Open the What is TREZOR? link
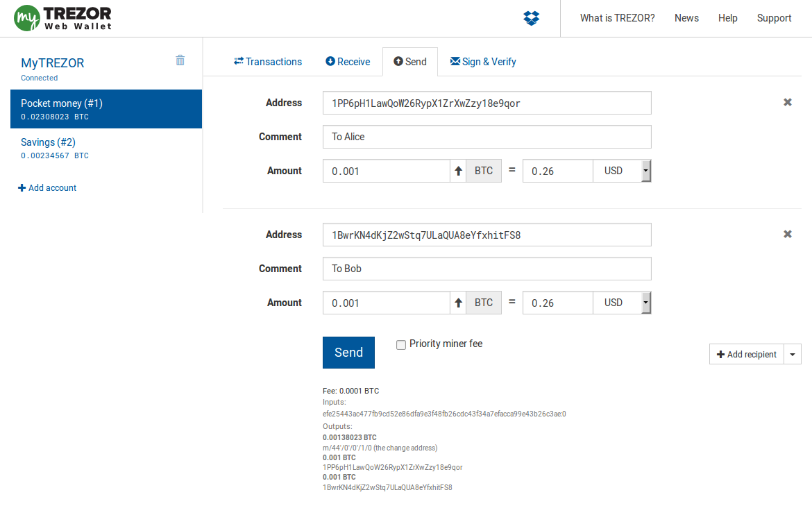This screenshot has height=506, width=812. 617,18
